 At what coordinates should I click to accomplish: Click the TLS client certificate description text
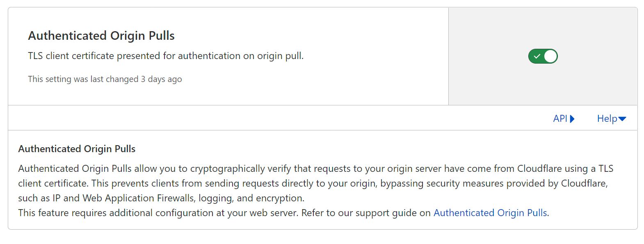(x=166, y=56)
